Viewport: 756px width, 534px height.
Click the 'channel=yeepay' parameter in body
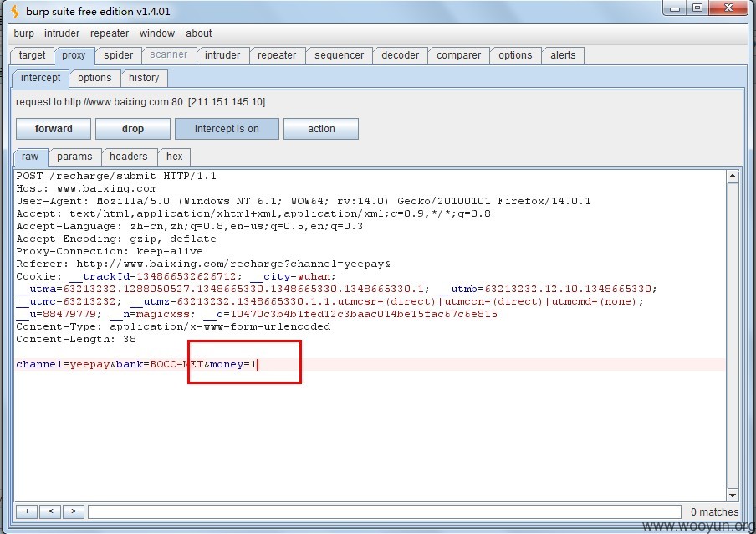click(x=63, y=364)
